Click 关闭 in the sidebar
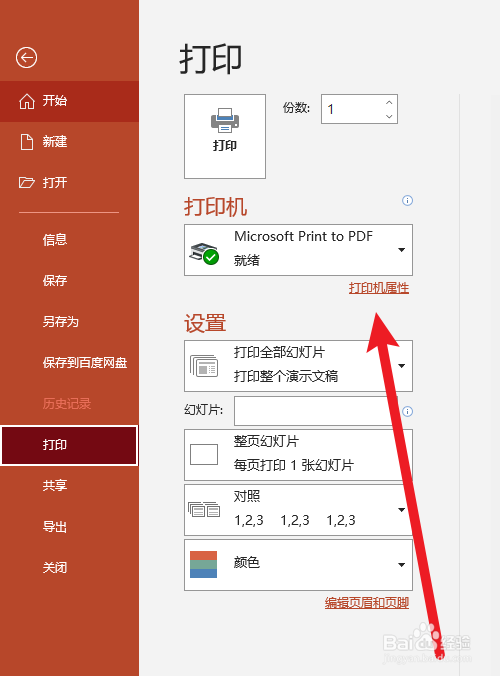The image size is (500, 676). pyautogui.click(x=69, y=567)
